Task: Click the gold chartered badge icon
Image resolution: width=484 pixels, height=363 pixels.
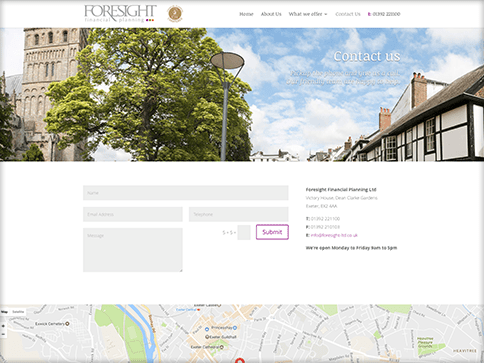Action: (x=175, y=14)
